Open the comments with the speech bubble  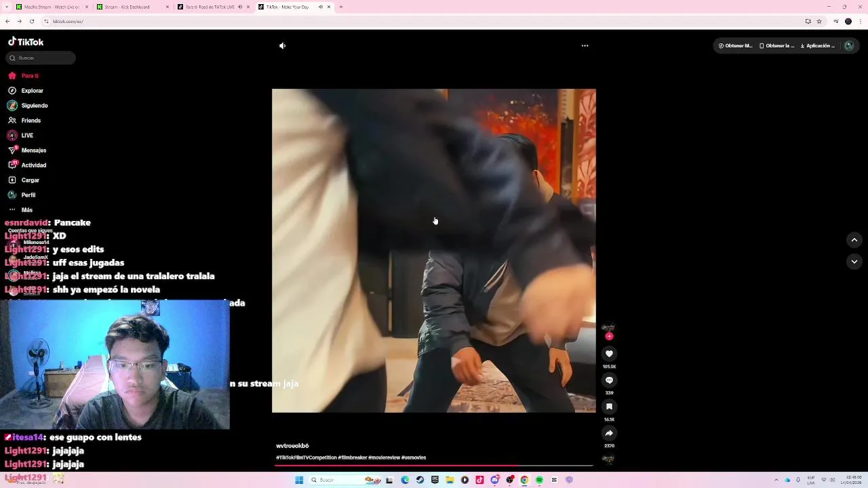tap(609, 380)
